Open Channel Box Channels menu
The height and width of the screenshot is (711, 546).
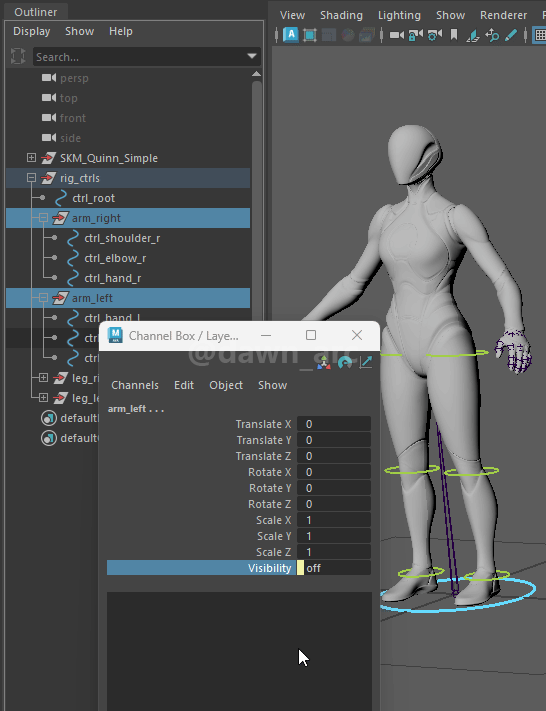[x=135, y=385]
